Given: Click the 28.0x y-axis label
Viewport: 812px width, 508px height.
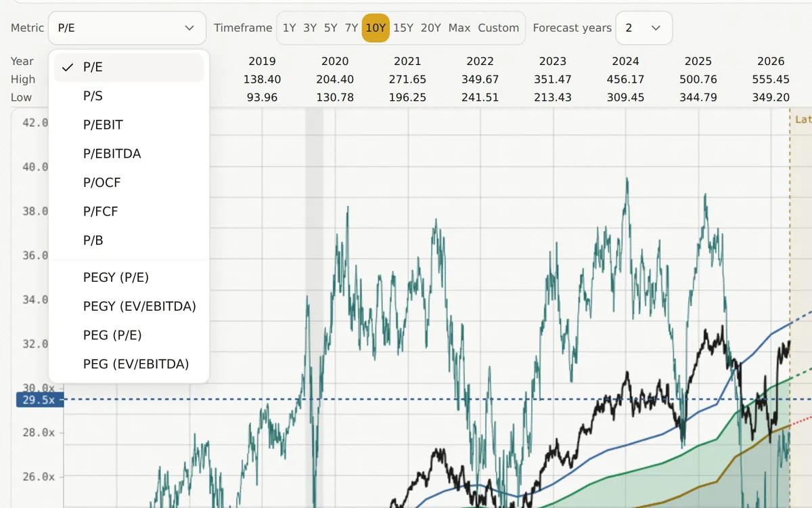Looking at the screenshot, I should click(x=39, y=433).
